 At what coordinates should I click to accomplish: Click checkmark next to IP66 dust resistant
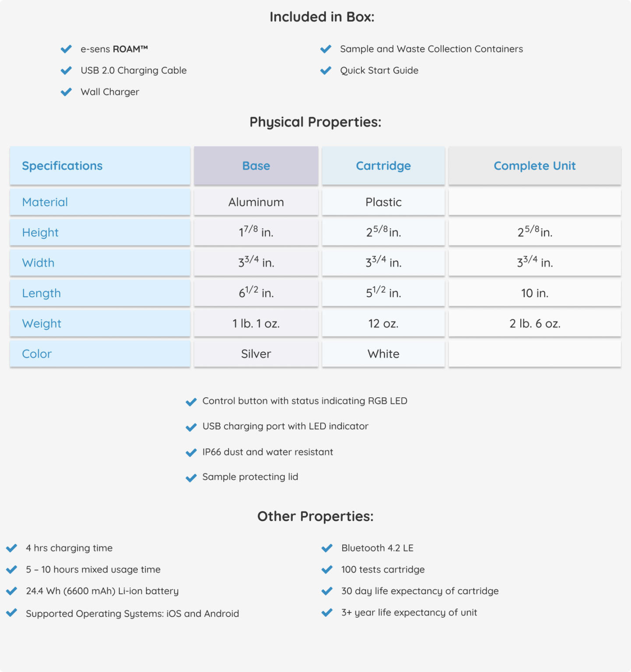click(x=191, y=452)
